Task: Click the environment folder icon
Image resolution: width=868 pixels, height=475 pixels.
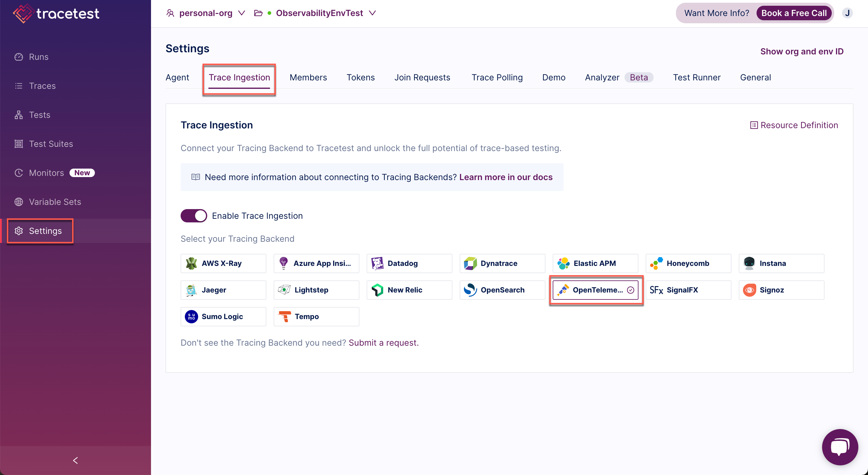Action: (259, 13)
